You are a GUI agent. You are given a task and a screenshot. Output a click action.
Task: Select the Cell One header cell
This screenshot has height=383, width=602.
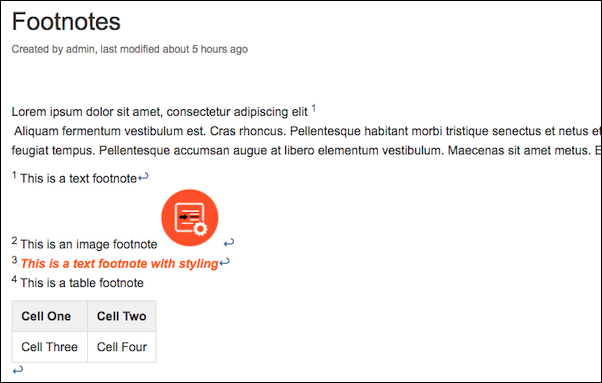(x=50, y=316)
